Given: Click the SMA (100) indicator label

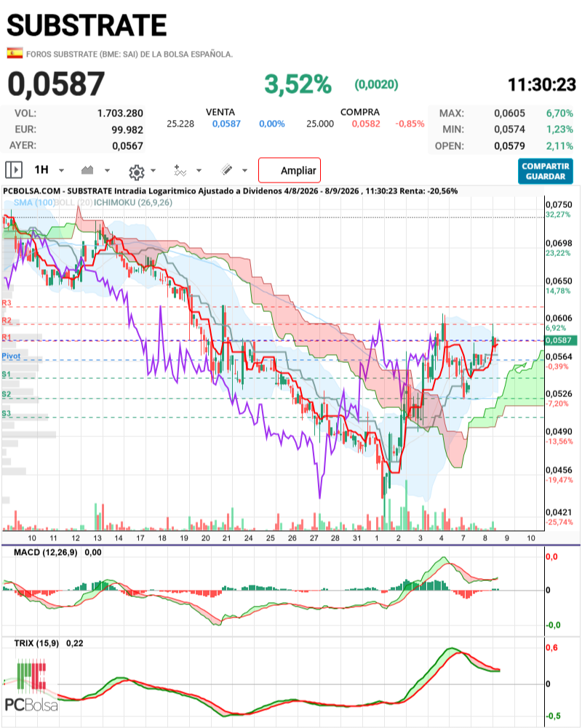Looking at the screenshot, I should [x=34, y=202].
